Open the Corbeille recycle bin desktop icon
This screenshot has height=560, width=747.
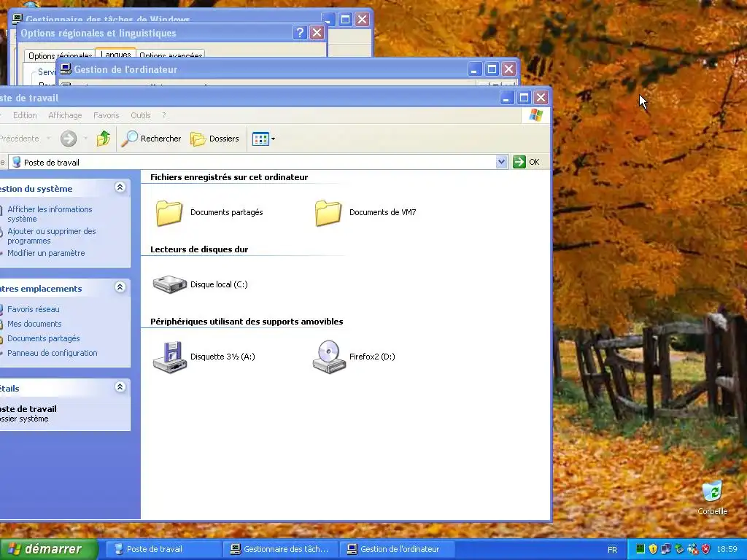tap(712, 497)
